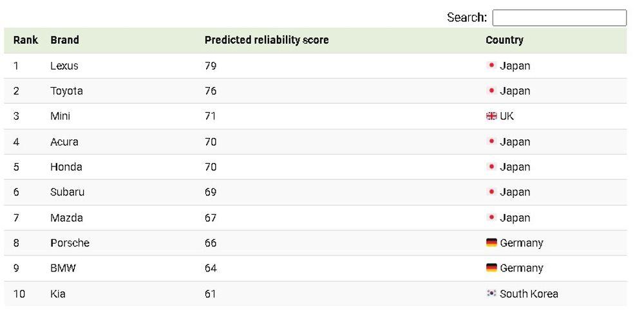The image size is (644, 323).
Task: Click the Japan flag icon in Toyota row
Action: (491, 91)
